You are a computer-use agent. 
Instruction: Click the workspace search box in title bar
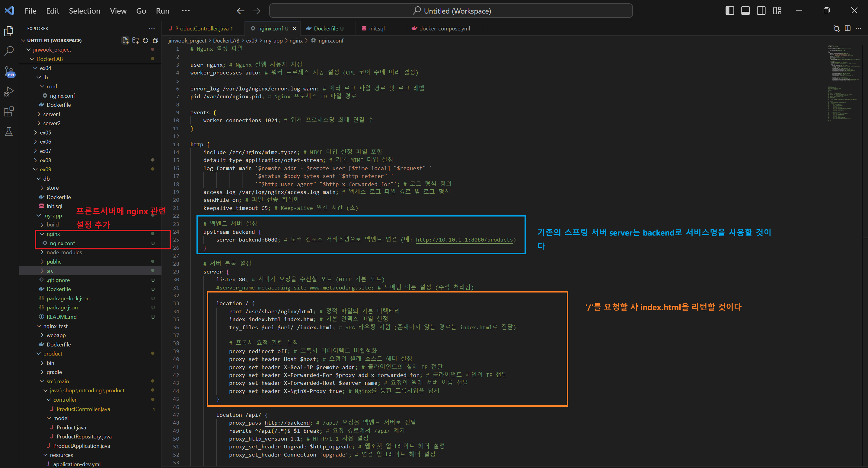451,11
